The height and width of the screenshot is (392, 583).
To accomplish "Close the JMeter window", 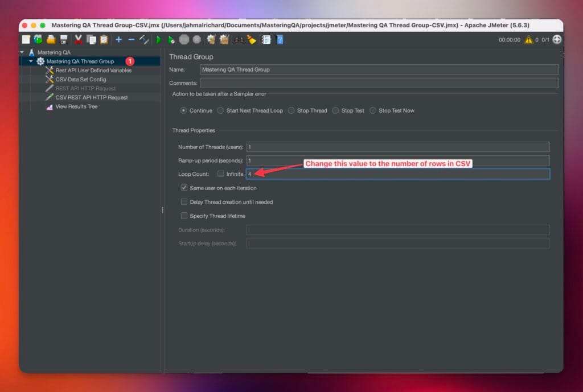I will 25,25.
